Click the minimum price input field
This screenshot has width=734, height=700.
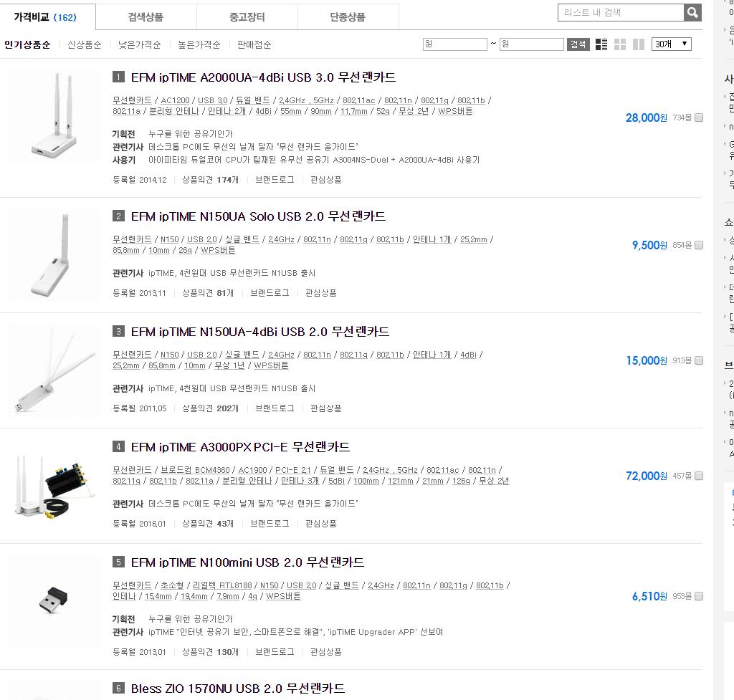(x=455, y=44)
